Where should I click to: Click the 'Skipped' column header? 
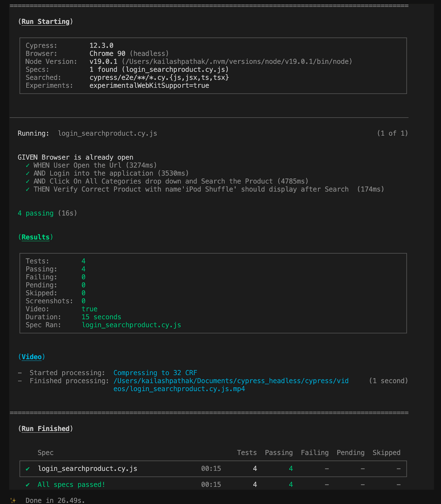pos(386,453)
